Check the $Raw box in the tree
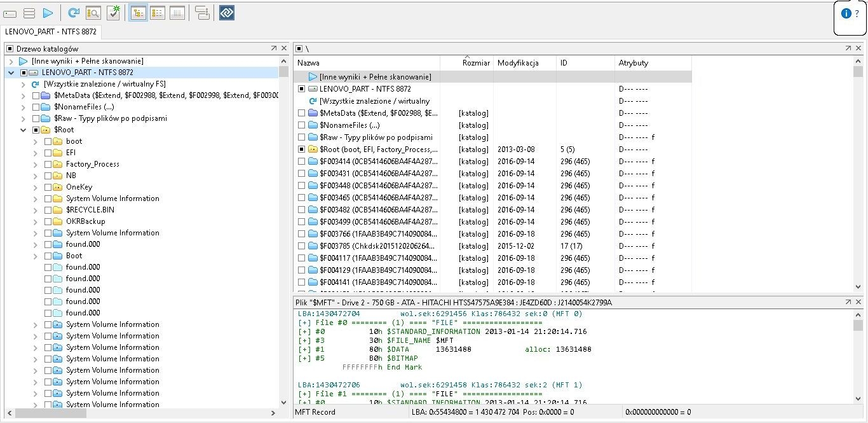This screenshot has height=423, width=868. pyautogui.click(x=36, y=118)
